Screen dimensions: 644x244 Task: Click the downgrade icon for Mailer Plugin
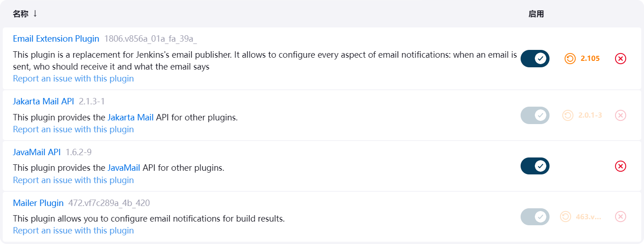(566, 217)
